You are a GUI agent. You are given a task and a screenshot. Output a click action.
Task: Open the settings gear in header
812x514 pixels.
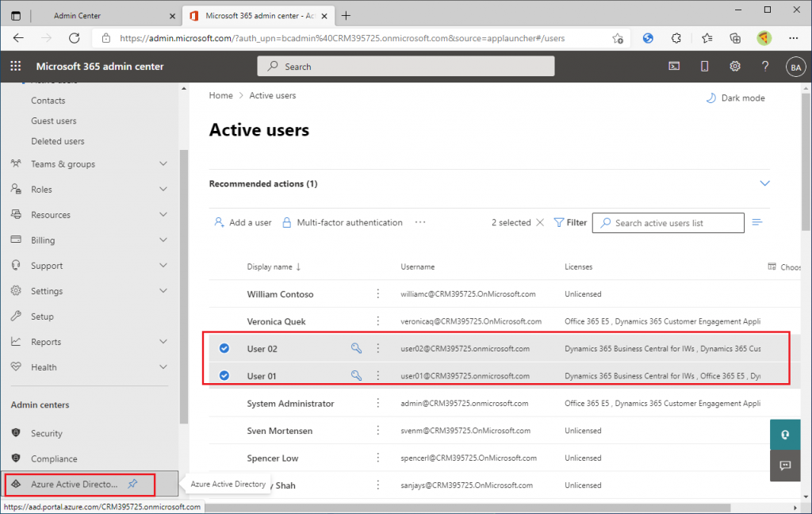tap(735, 67)
